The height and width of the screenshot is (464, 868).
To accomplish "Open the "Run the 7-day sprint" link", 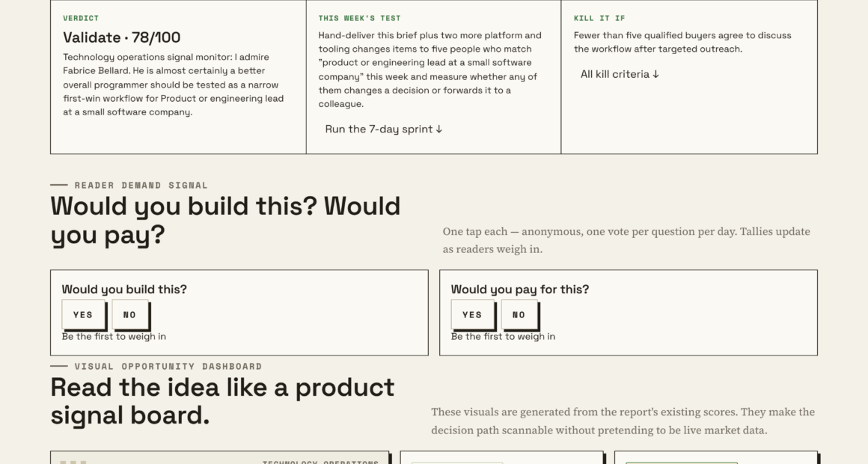I will tap(384, 129).
